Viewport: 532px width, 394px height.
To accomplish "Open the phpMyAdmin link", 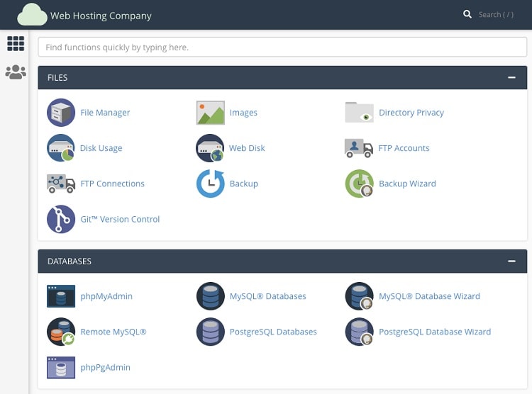I will (x=106, y=296).
